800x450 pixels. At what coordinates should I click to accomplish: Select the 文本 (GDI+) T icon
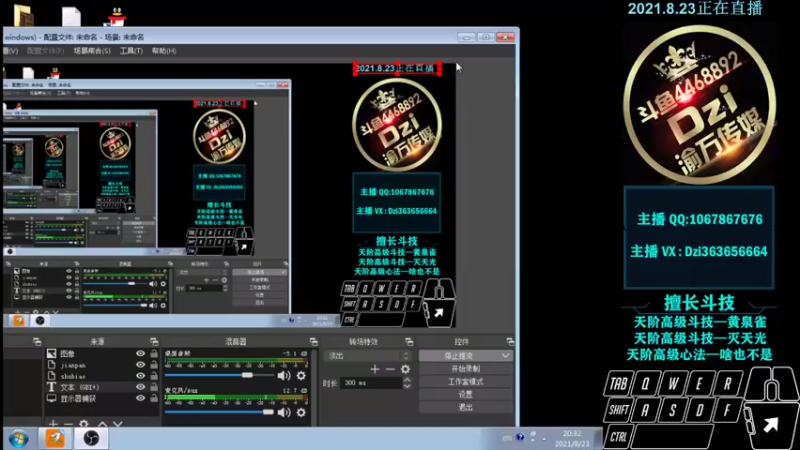(x=52, y=387)
